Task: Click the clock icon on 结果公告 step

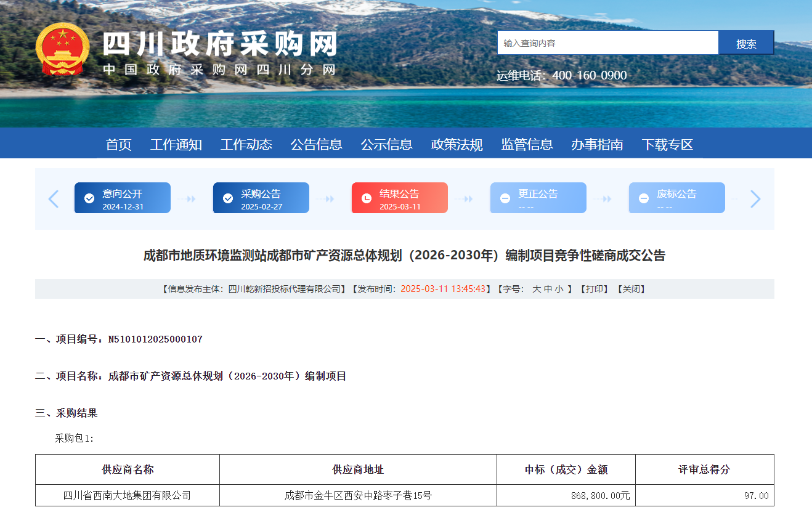Action: [x=367, y=198]
